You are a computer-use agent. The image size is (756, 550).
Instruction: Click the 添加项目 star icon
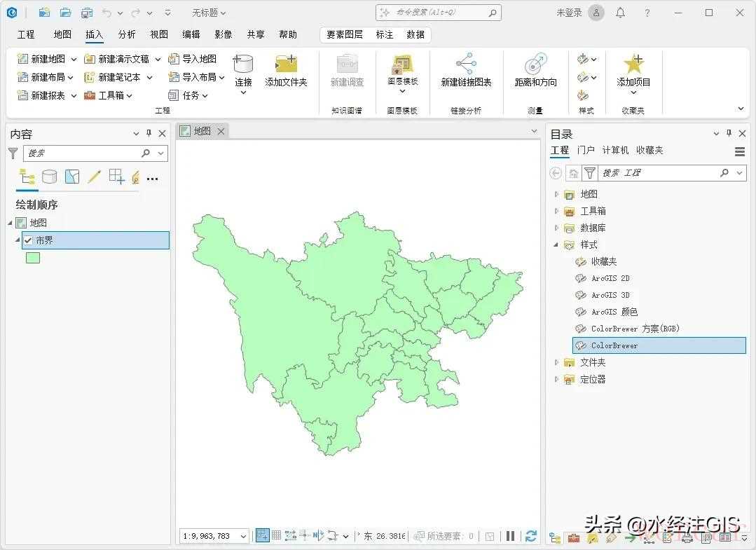(633, 64)
